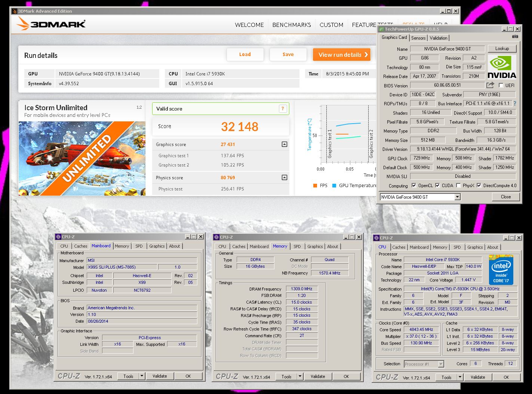The width and height of the screenshot is (532, 394).
Task: Click the Core Speed value field in CPU-Z
Action: tap(421, 330)
